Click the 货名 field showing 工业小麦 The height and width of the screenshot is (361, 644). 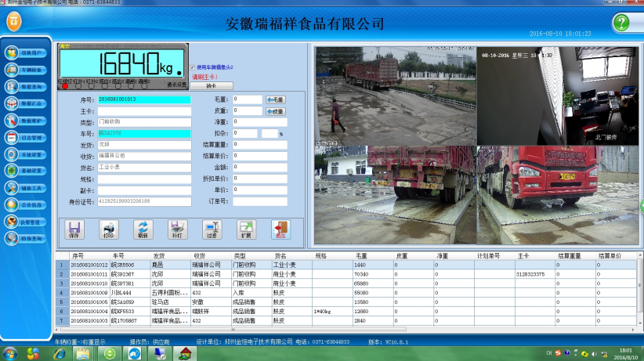pyautogui.click(x=143, y=168)
